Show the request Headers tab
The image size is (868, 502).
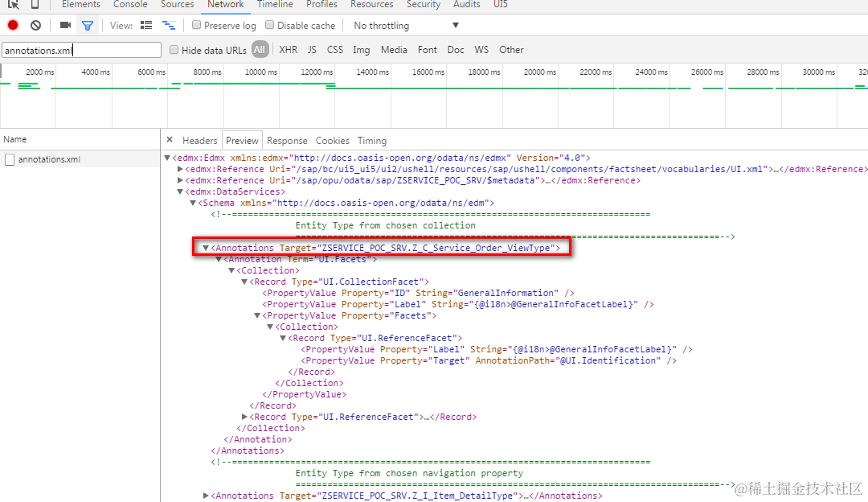200,141
